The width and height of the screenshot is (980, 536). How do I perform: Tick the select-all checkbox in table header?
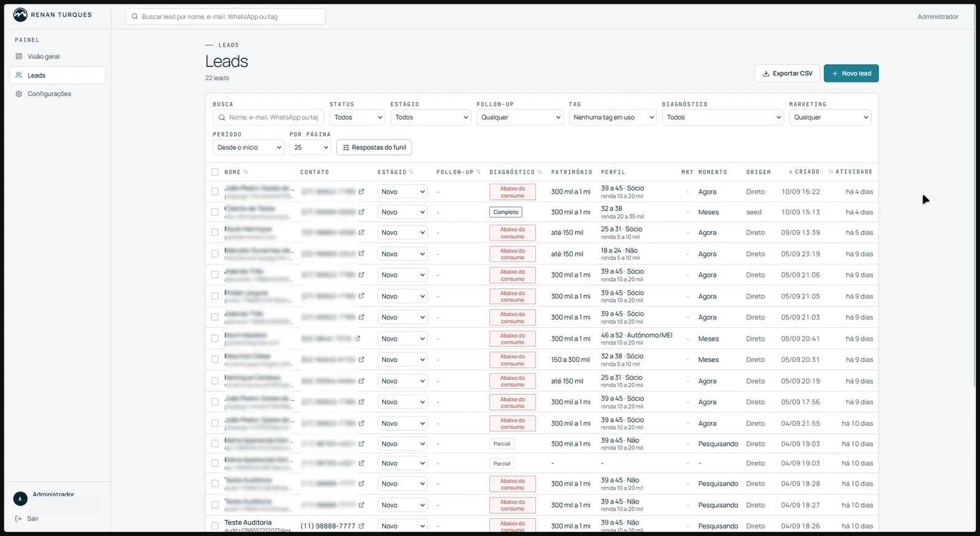coord(215,172)
